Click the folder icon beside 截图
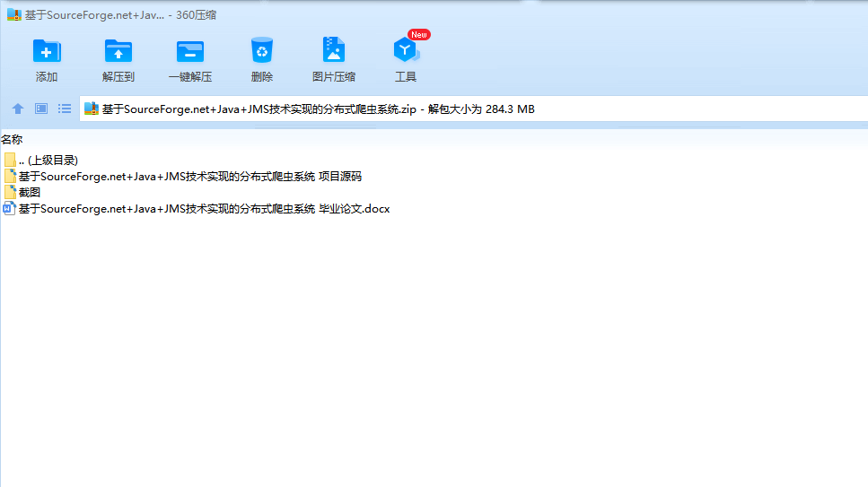Screen dimensions: 868x487 coord(10,192)
